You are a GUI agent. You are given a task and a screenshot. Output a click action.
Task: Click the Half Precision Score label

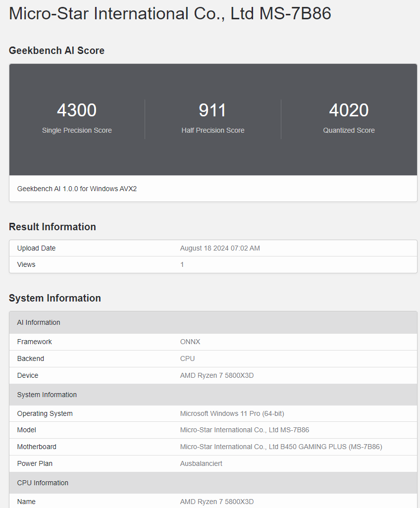(x=213, y=130)
